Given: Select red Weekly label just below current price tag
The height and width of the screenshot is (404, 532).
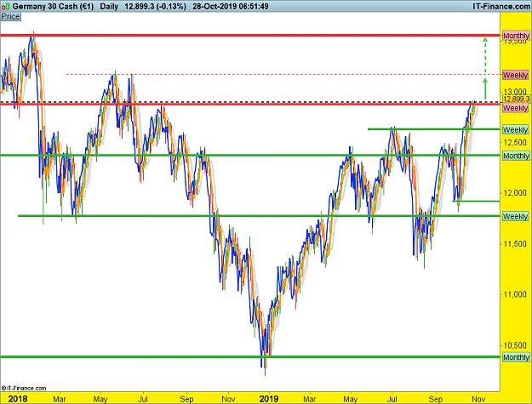Looking at the screenshot, I should click(x=515, y=108).
